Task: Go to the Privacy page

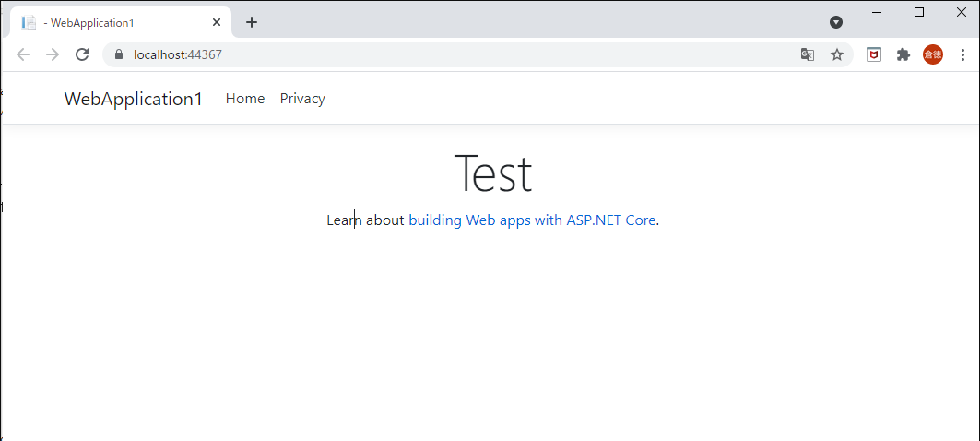Action: (x=302, y=99)
